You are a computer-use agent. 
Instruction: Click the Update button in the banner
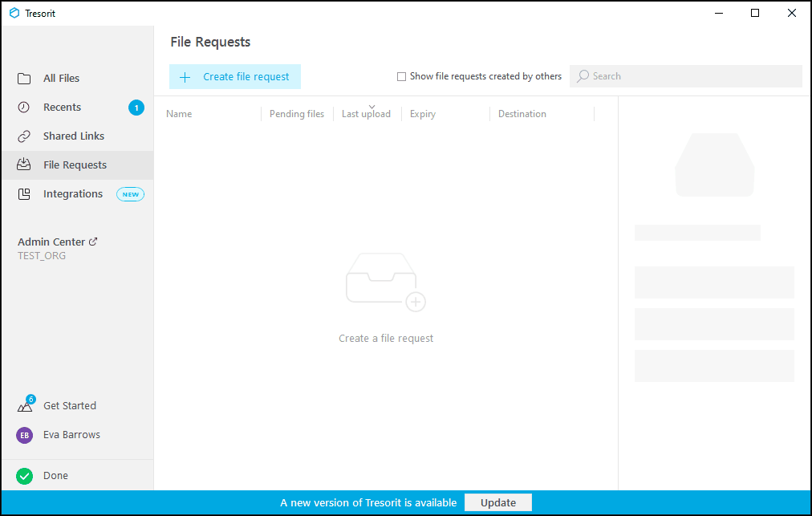point(498,502)
